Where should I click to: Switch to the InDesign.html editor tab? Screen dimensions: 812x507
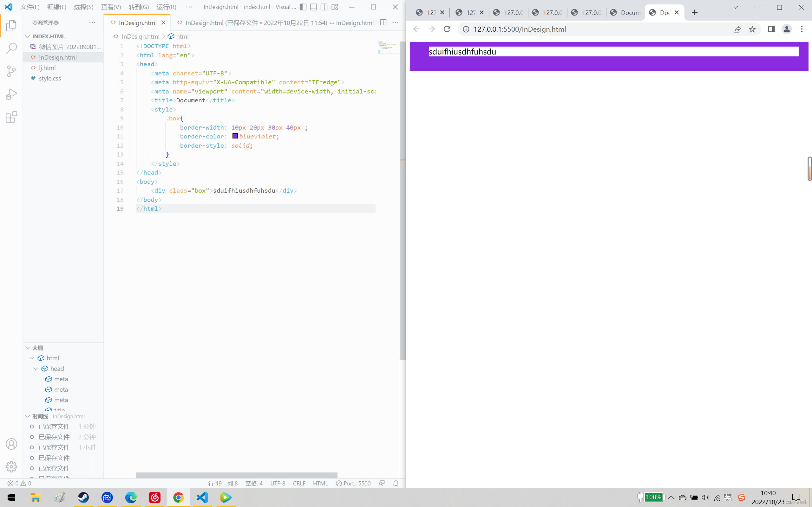(137, 22)
